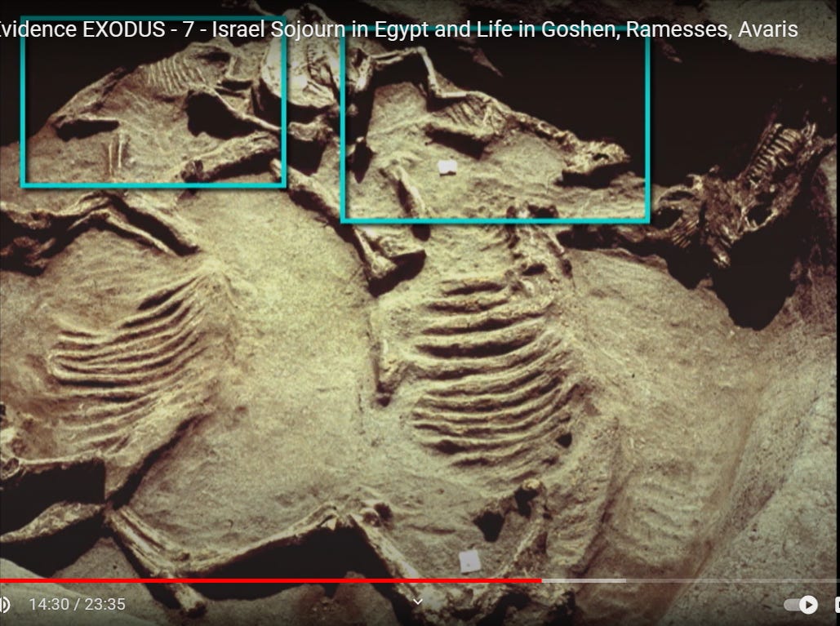Toggle the autoplay switch
This screenshot has height=626, width=840.
[x=802, y=605]
